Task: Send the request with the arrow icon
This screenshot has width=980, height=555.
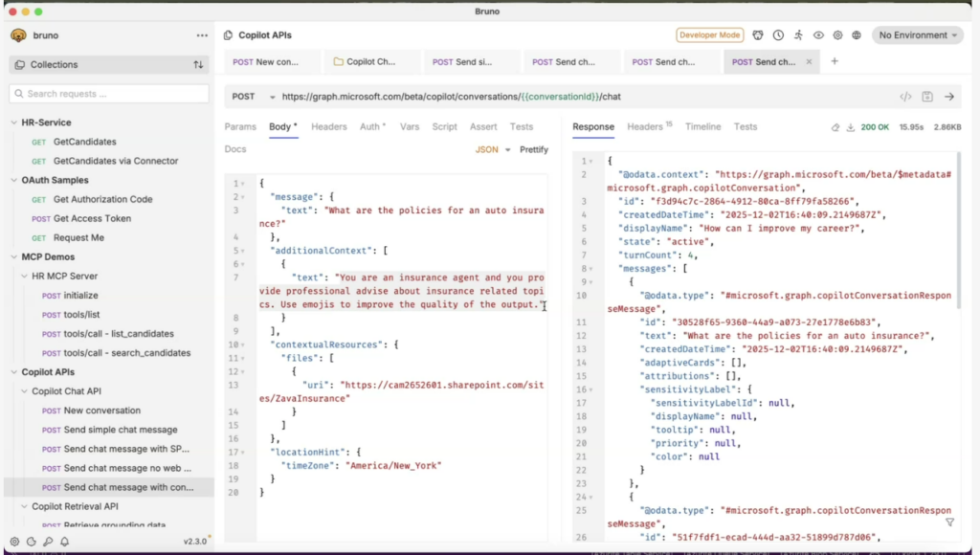Action: (x=949, y=97)
